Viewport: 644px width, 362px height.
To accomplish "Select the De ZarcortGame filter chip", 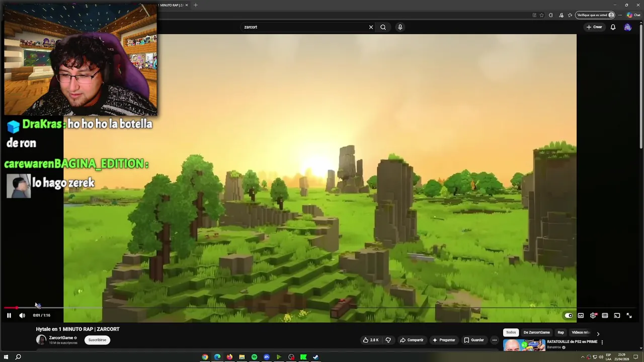I will [536, 332].
